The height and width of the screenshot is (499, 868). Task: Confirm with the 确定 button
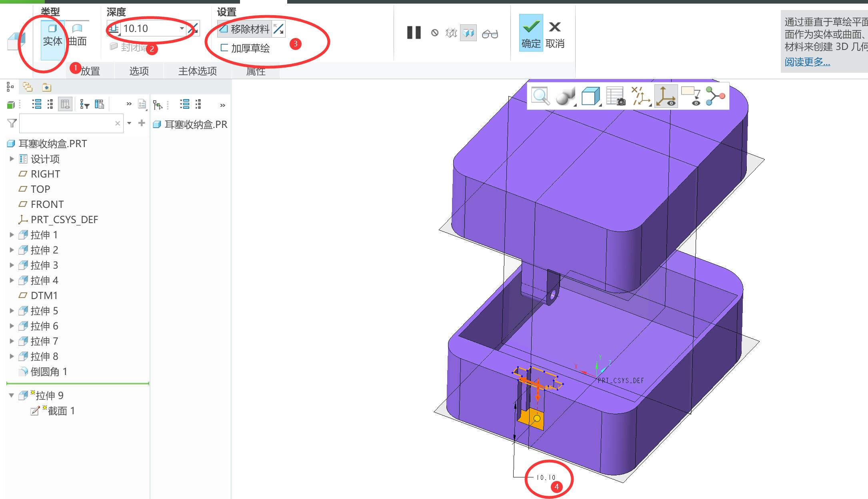point(531,34)
